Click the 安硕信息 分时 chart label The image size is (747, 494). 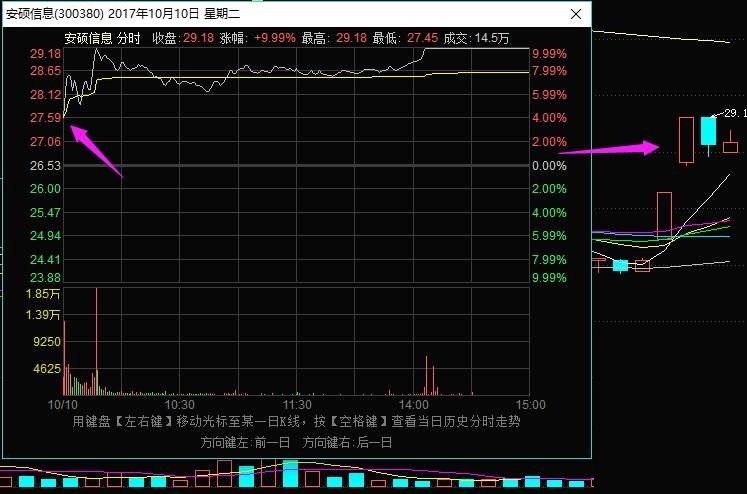pos(102,38)
